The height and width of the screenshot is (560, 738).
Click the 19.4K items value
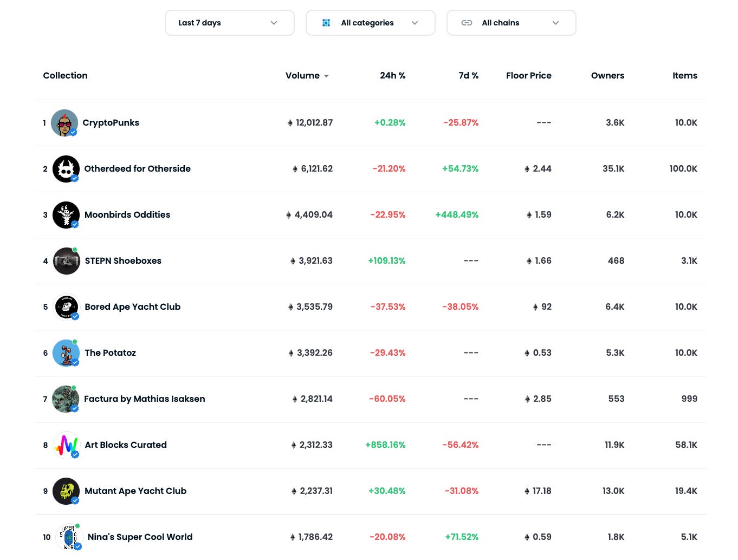(686, 491)
